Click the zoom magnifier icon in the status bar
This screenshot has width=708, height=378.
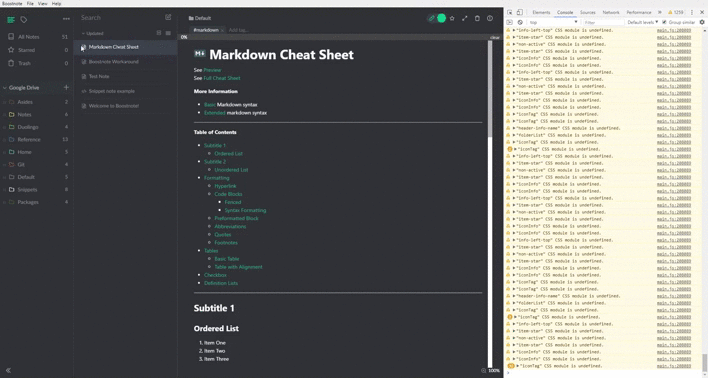pyautogui.click(x=484, y=370)
